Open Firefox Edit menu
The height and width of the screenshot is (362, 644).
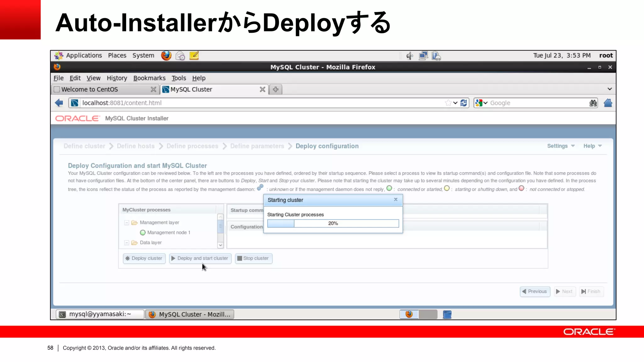(x=75, y=78)
